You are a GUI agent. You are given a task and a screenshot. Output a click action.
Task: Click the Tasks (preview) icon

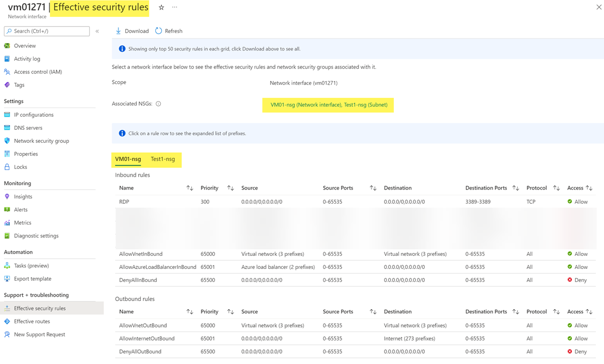[x=7, y=266]
